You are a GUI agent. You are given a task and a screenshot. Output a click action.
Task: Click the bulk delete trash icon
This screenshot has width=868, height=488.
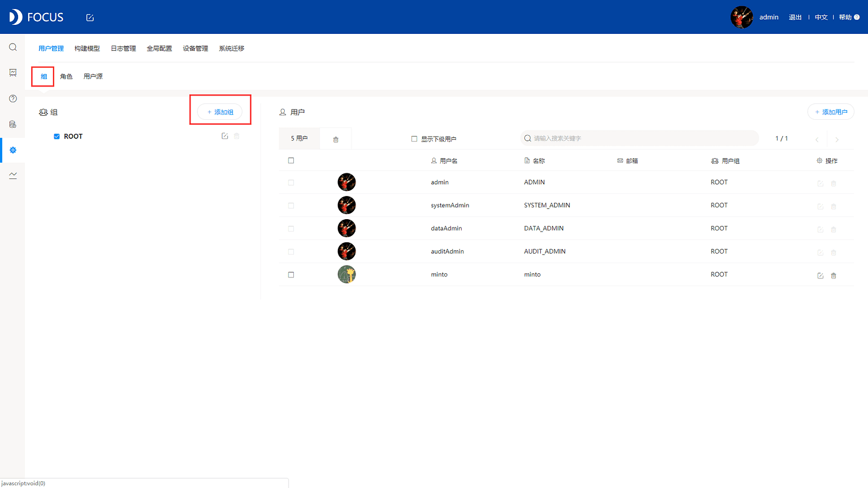[x=336, y=140]
